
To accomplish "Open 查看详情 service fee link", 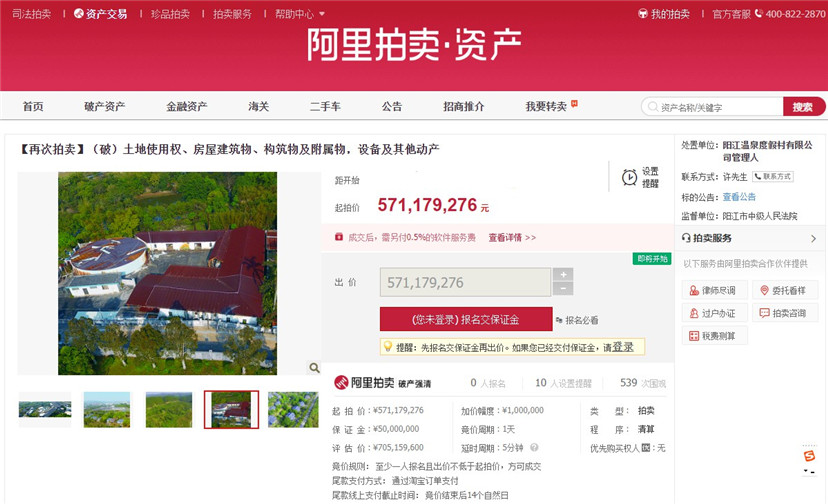I will [512, 238].
